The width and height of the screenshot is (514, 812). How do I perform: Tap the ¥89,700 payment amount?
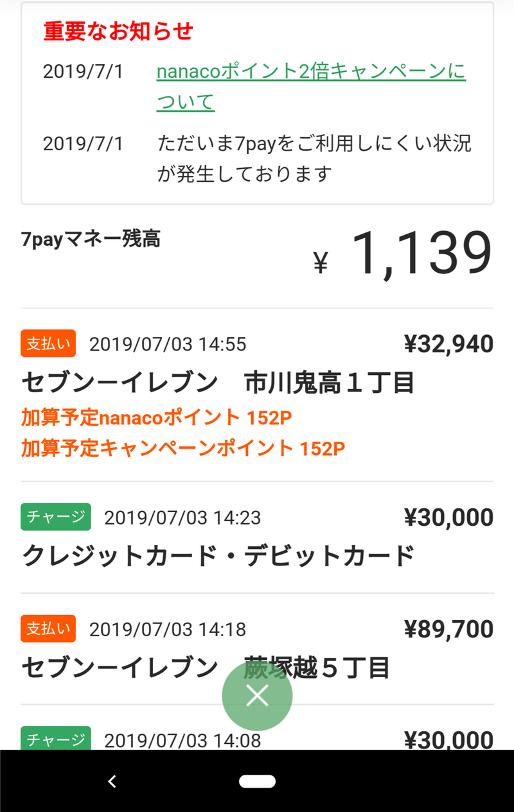coord(448,629)
